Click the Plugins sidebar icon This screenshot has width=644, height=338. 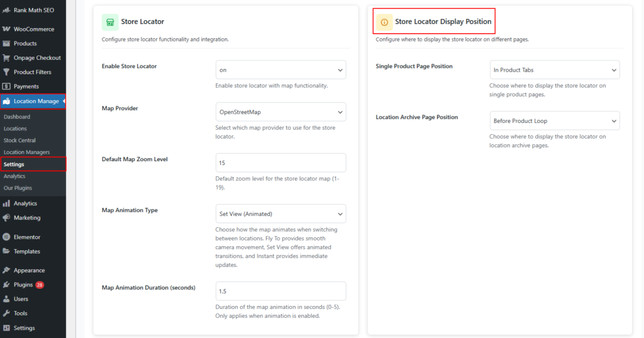point(6,284)
